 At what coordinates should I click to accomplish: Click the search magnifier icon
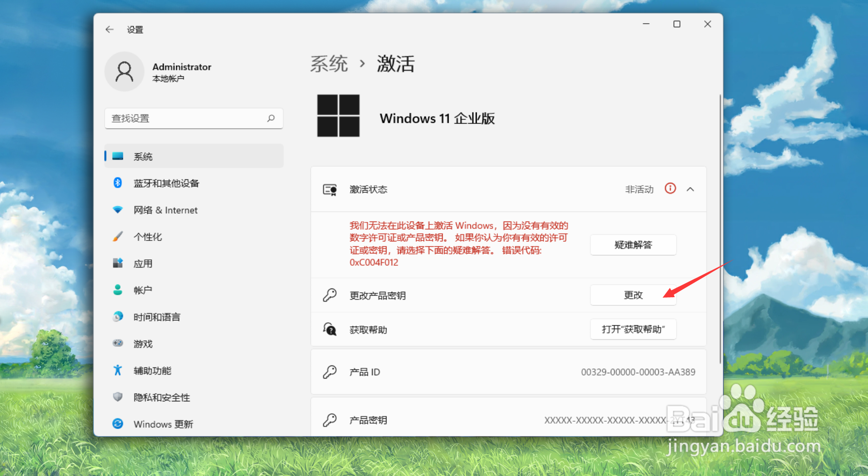[271, 118]
